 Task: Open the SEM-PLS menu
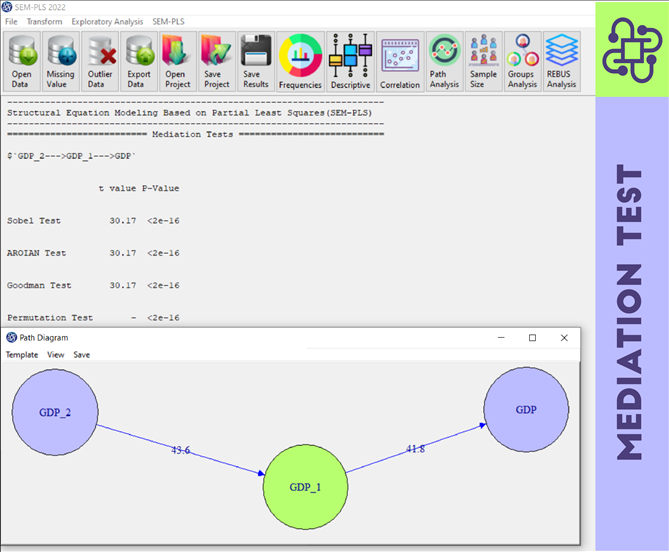pos(169,21)
